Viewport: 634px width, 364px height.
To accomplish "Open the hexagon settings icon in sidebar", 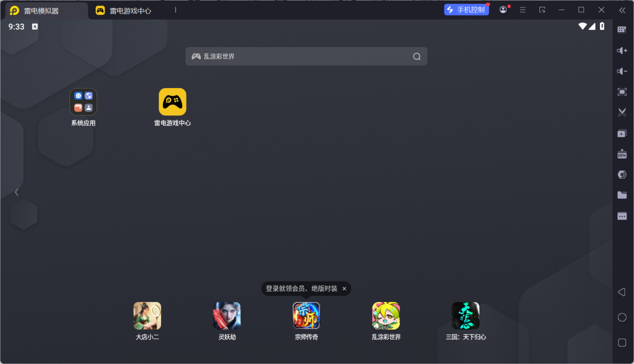I will [x=622, y=174].
